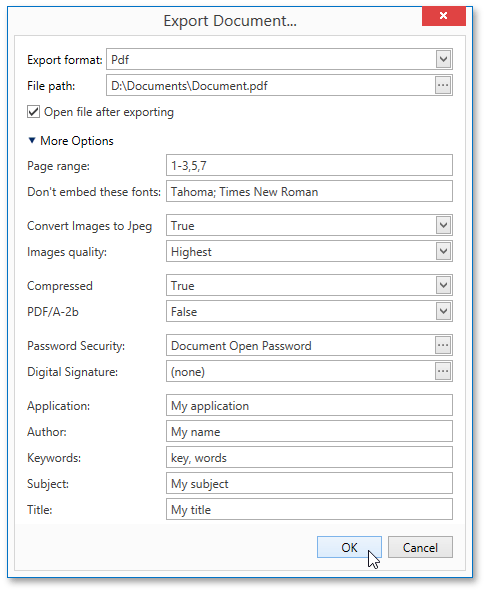Click the Application input field
This screenshot has height=592, width=486.
click(309, 405)
